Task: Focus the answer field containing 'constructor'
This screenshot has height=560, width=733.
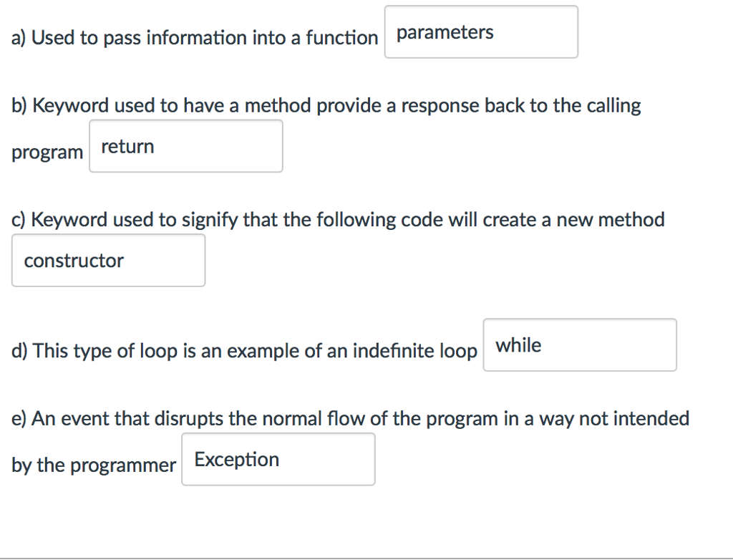Action: click(x=109, y=260)
